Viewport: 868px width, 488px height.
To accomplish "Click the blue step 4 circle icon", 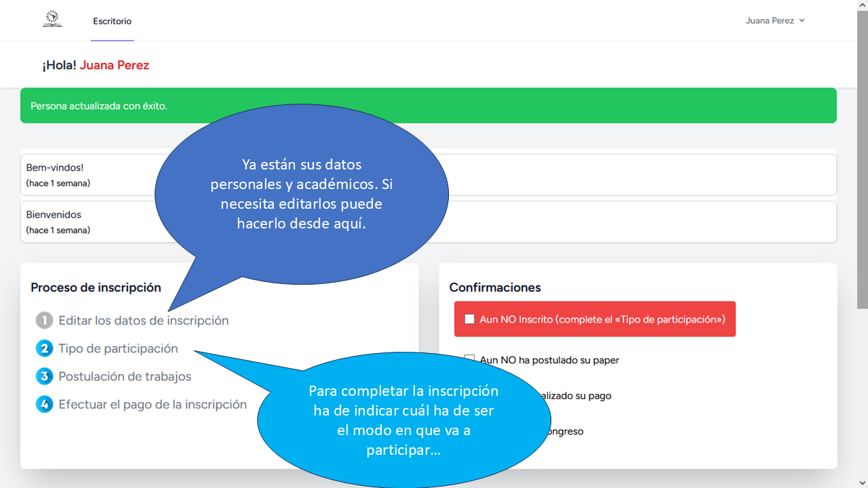I will click(44, 405).
